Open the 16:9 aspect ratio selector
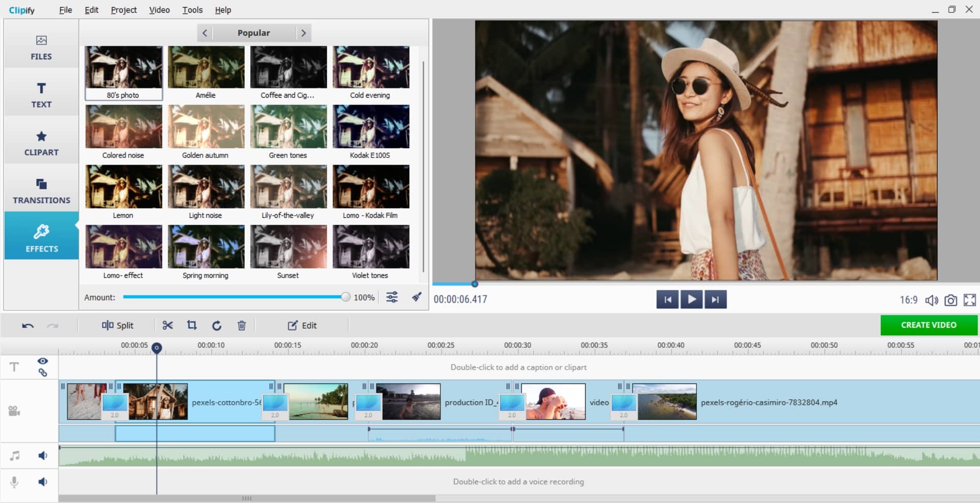 [x=908, y=300]
